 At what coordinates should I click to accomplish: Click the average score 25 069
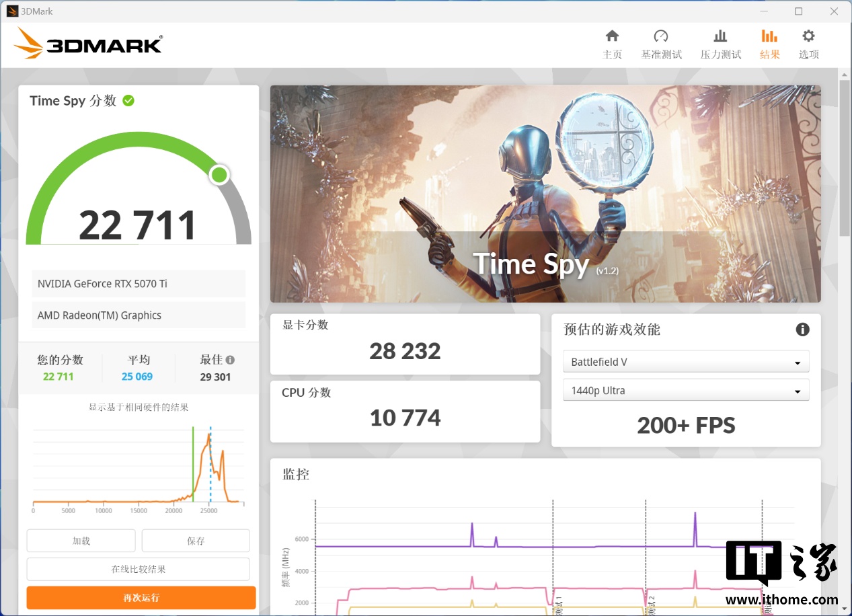click(x=137, y=377)
